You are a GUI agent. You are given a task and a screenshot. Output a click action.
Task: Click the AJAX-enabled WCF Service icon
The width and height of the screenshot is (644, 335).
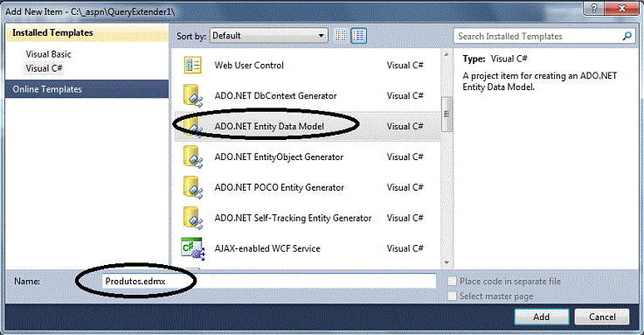(x=192, y=248)
